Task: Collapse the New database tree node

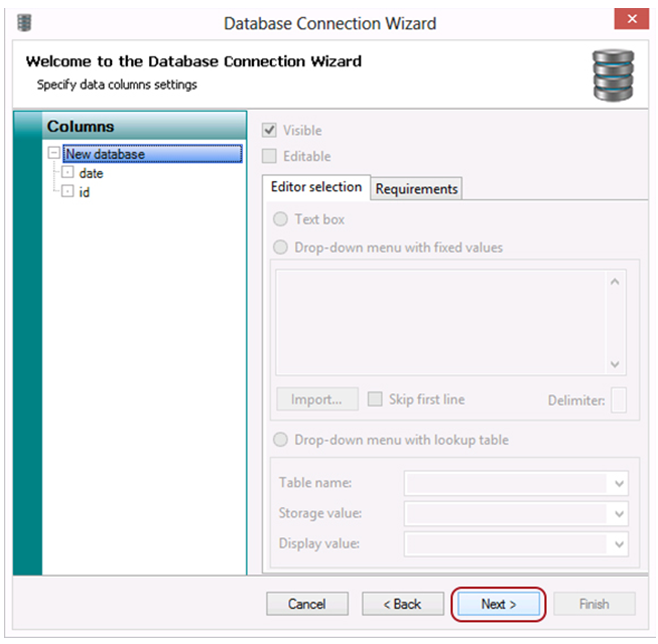Action: pyautogui.click(x=54, y=152)
